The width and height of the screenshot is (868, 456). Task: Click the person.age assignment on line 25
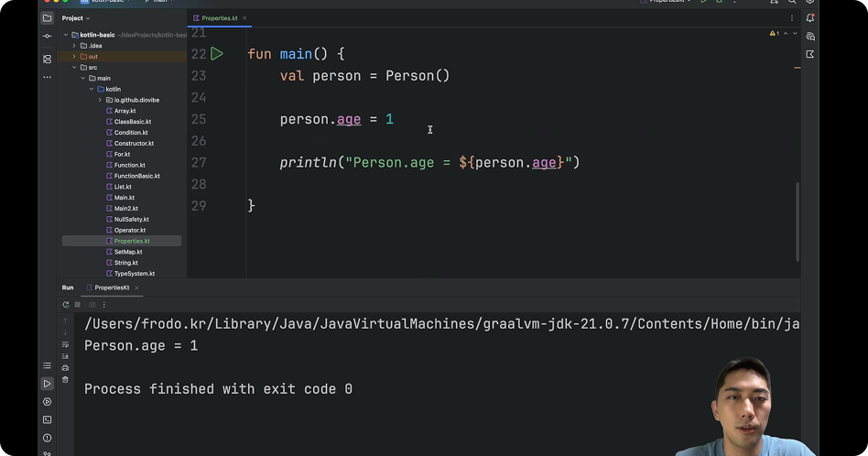pos(336,119)
